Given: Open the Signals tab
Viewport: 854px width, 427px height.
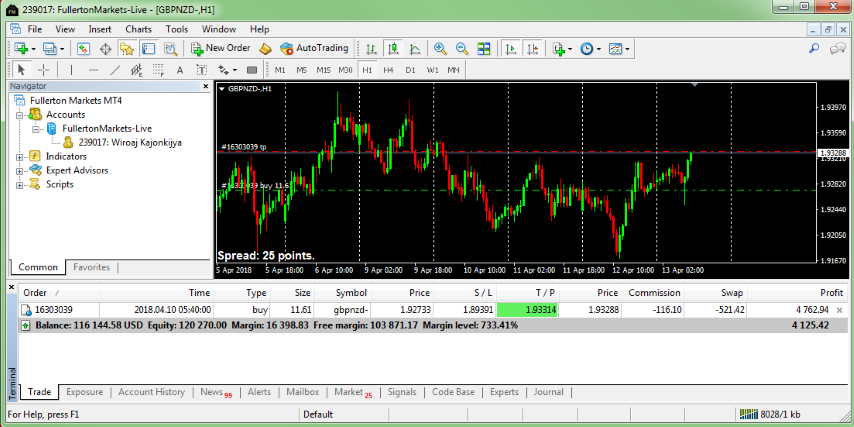Looking at the screenshot, I should pyautogui.click(x=402, y=392).
